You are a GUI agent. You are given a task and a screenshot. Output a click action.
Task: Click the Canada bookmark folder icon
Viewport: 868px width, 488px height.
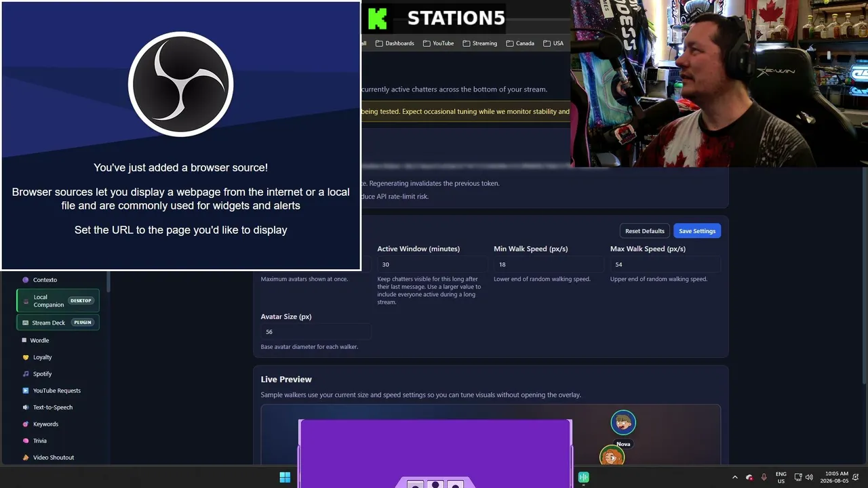pyautogui.click(x=510, y=43)
